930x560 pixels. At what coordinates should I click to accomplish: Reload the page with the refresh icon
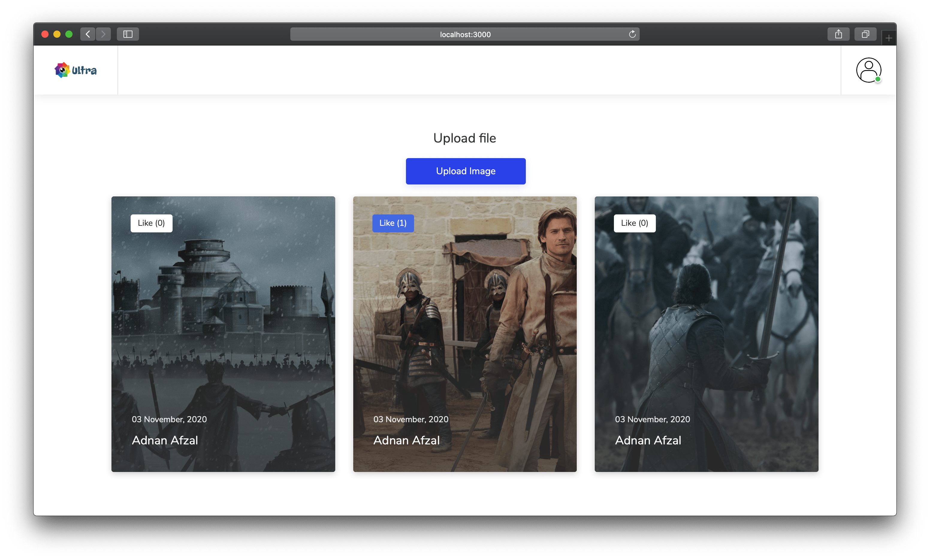[632, 34]
